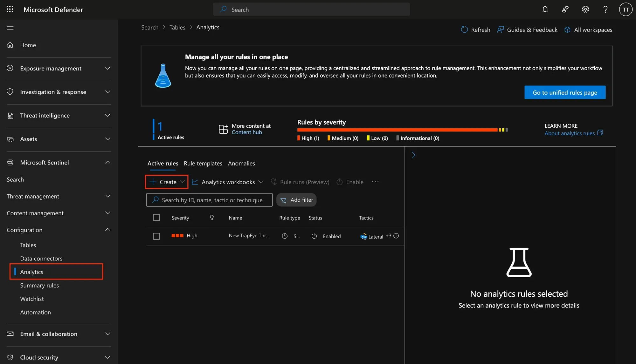The height and width of the screenshot is (364, 636).
Task: Click the Content hub grid-plus icon
Action: click(x=223, y=129)
